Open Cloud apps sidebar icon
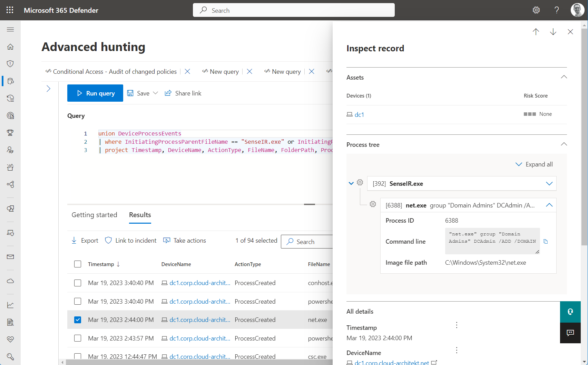588x365 pixels. point(10,281)
